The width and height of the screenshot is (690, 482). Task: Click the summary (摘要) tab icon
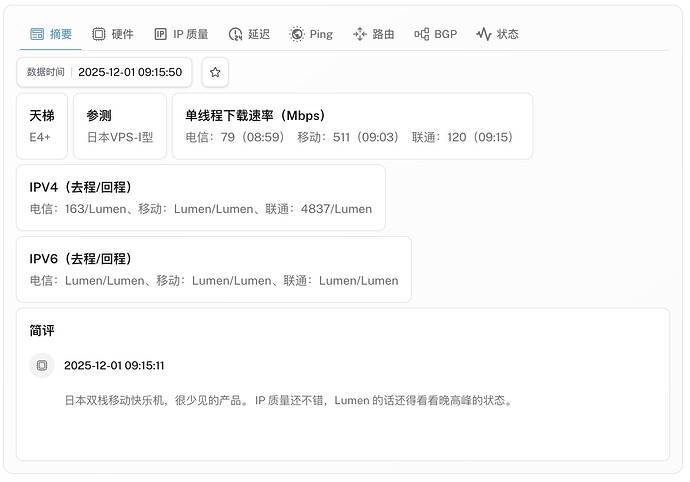click(37, 34)
